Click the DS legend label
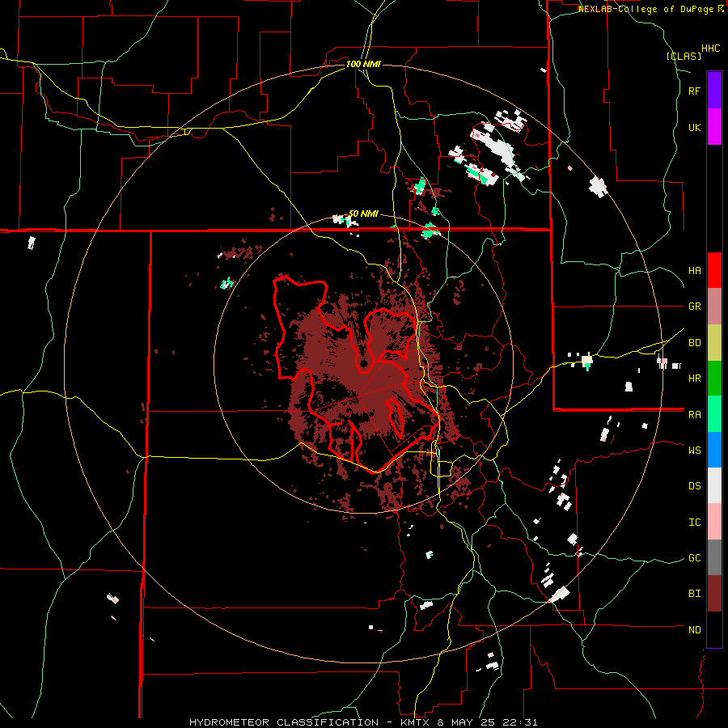Image resolution: width=728 pixels, height=728 pixels. (x=694, y=486)
